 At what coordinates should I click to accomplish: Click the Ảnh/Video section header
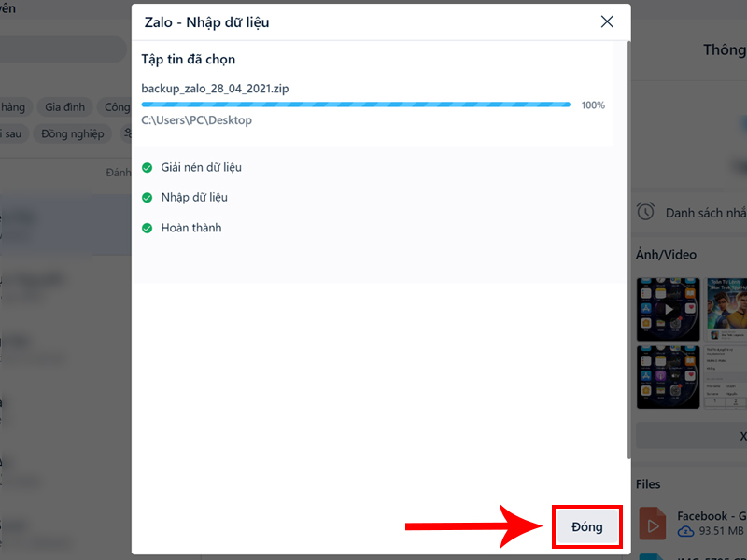(666, 255)
